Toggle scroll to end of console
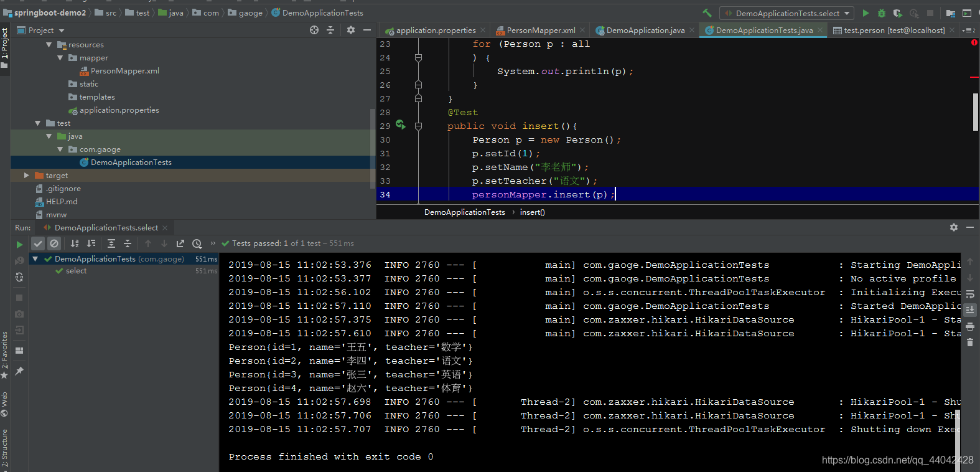This screenshot has width=980, height=472. pos(970,309)
